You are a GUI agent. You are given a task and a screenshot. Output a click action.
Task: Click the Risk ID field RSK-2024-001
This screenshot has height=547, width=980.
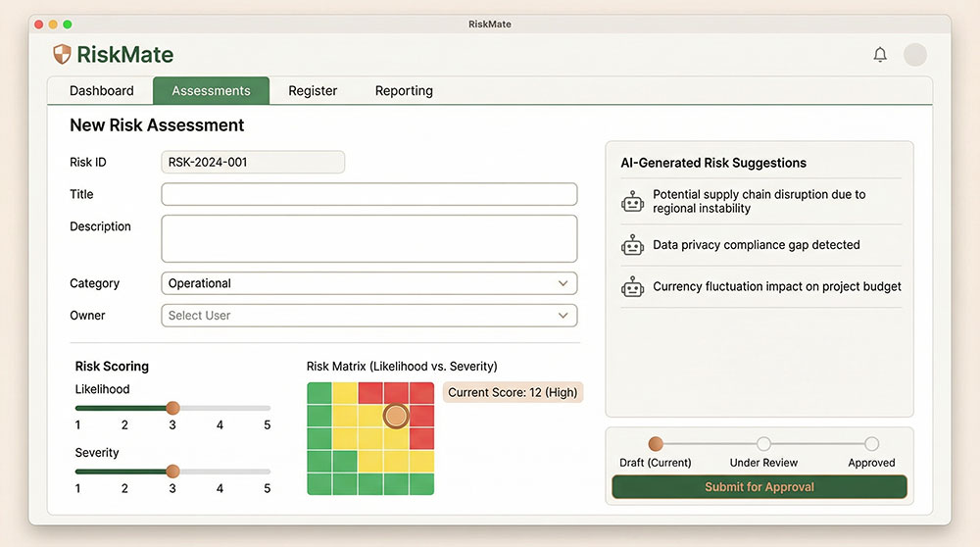click(253, 162)
